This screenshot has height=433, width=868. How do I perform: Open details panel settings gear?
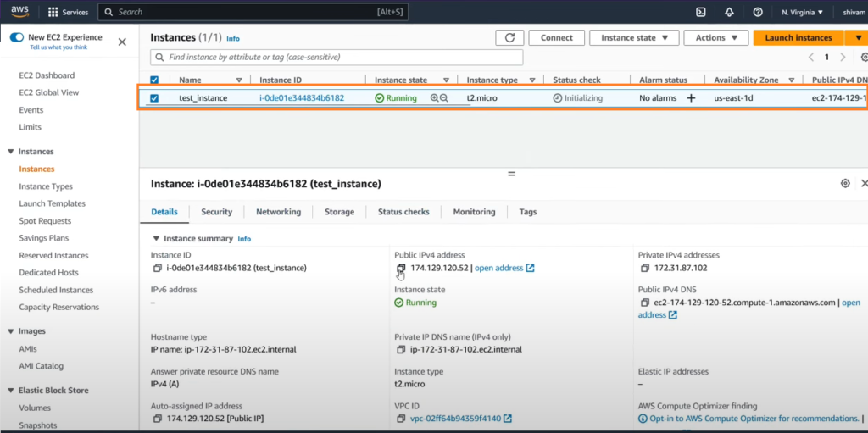[845, 183]
